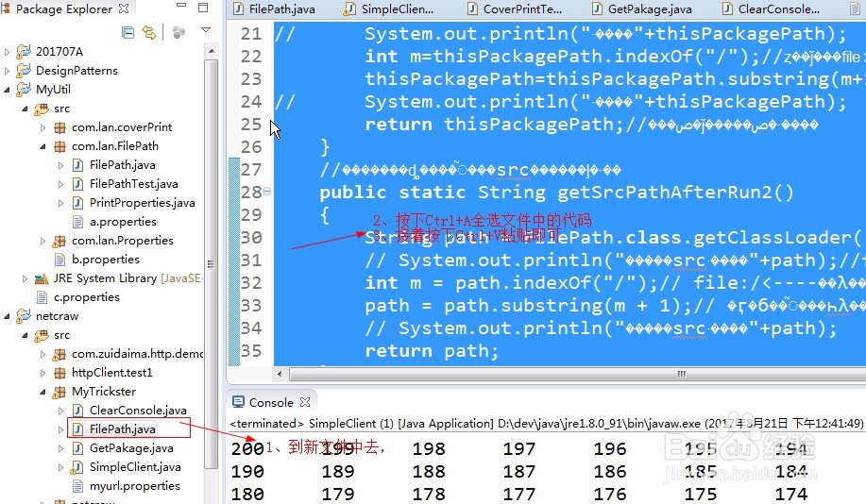Open Package Explorer view menu arrow
Image resolution: width=866 pixels, height=504 pixels.
click(x=206, y=30)
